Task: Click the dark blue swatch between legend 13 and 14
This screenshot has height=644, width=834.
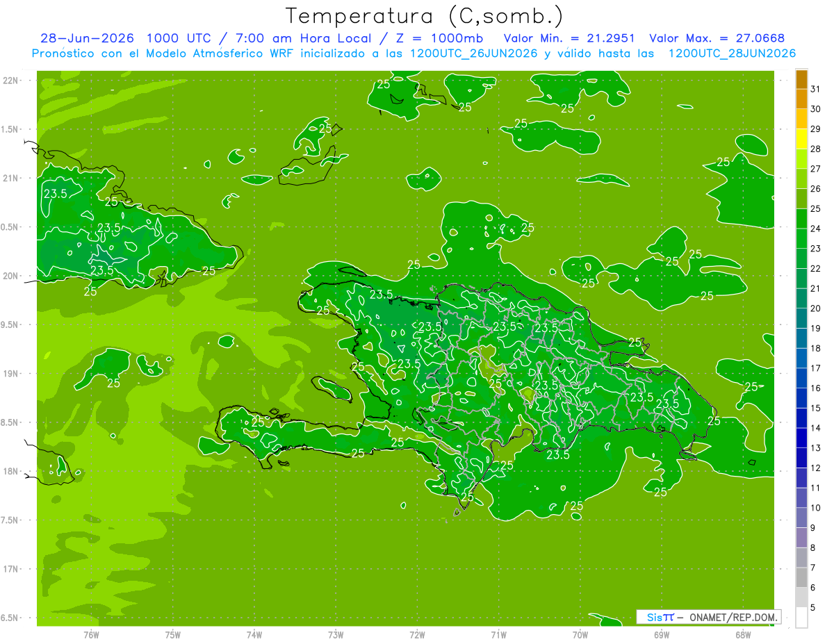Action: pos(801,438)
